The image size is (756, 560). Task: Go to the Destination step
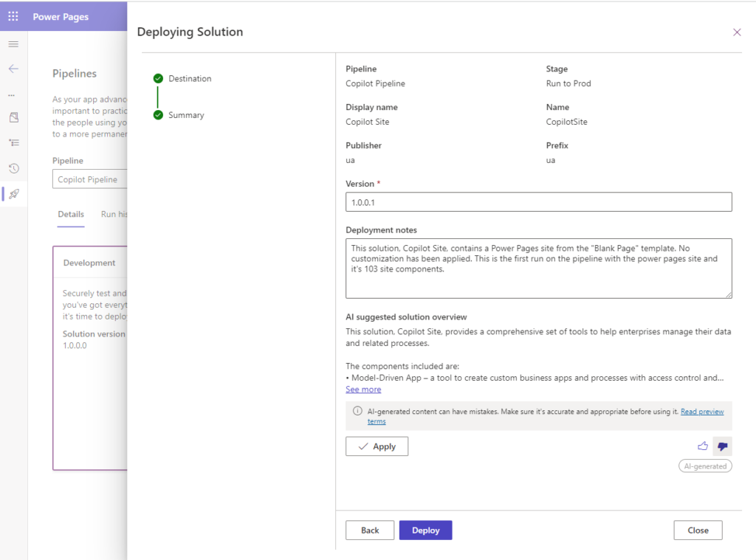point(190,78)
